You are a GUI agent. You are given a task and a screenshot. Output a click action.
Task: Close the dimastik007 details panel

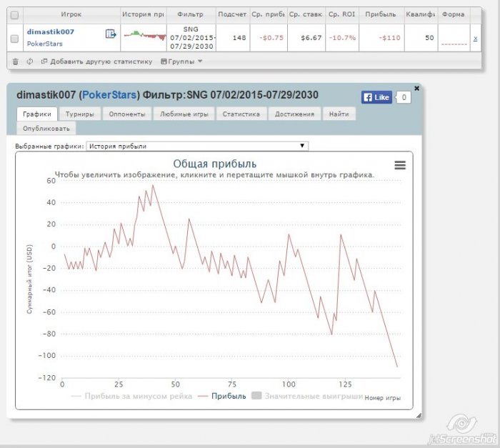pyautogui.click(x=416, y=89)
